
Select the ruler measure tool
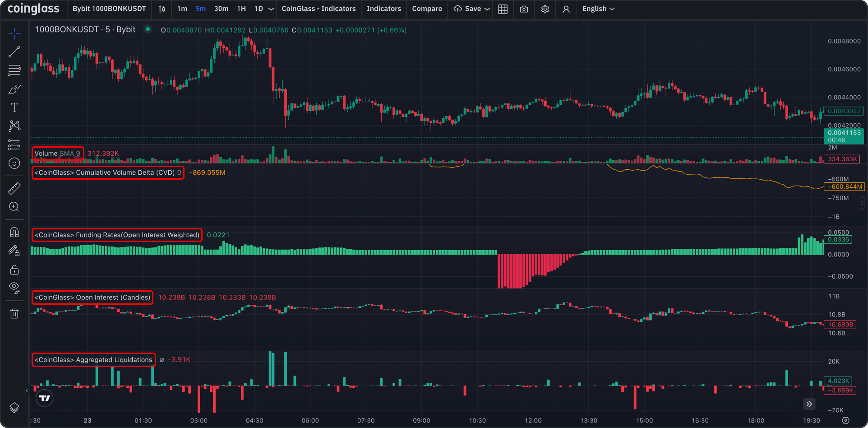coord(14,188)
